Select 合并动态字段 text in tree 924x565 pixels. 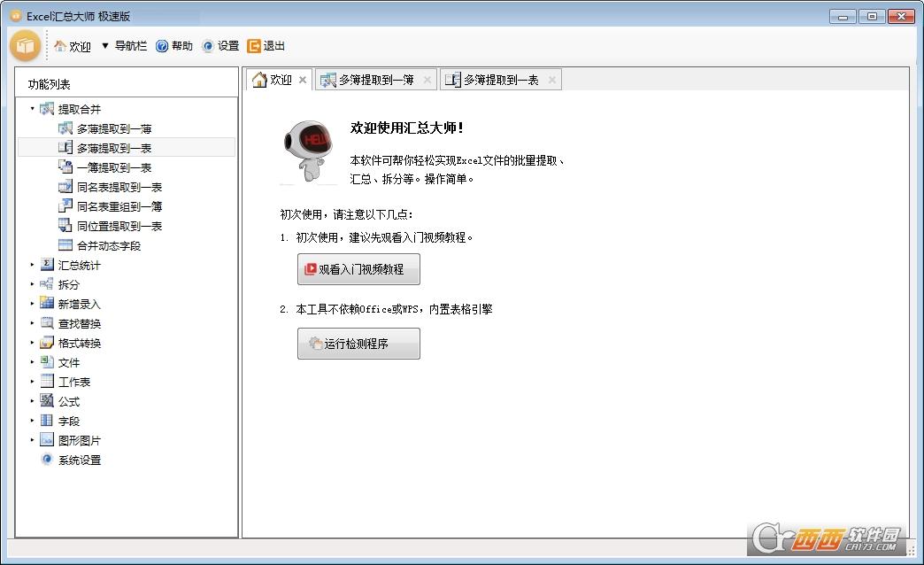point(109,245)
